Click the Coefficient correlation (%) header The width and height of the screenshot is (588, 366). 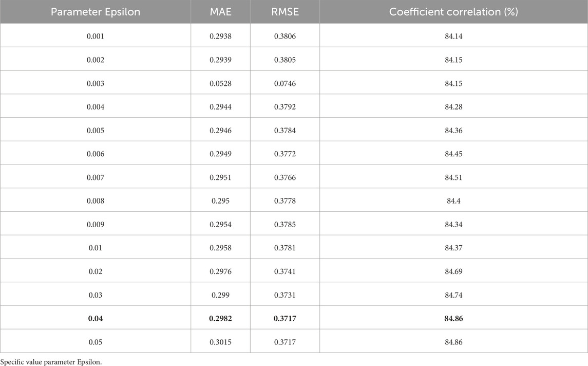tap(453, 12)
